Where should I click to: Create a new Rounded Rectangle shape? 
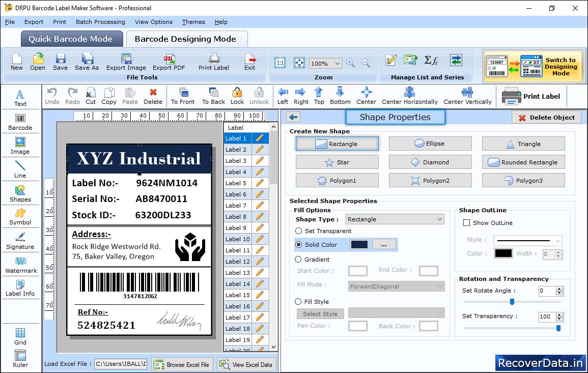523,162
